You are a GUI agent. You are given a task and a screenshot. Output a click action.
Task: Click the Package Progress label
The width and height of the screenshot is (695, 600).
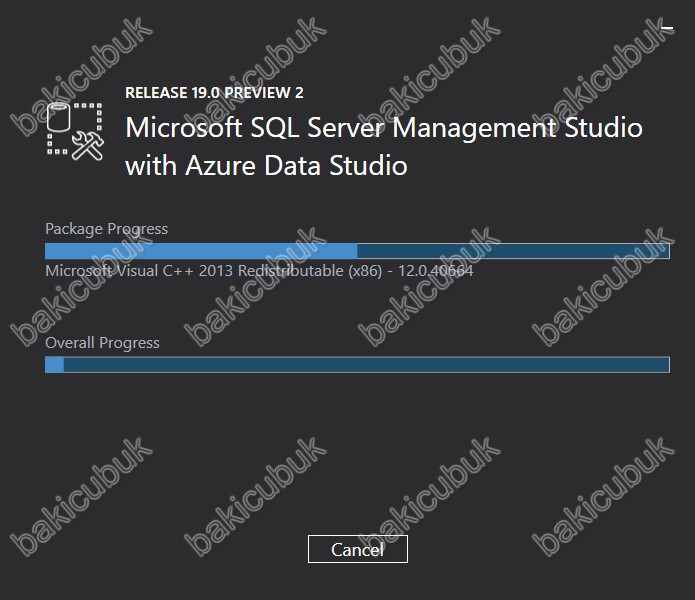pyautogui.click(x=106, y=229)
